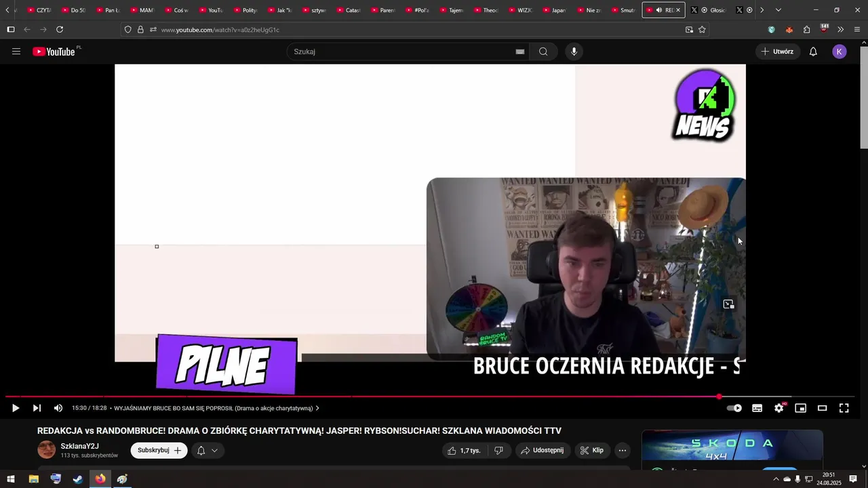
Task: Bookmark this page with star
Action: point(702,30)
